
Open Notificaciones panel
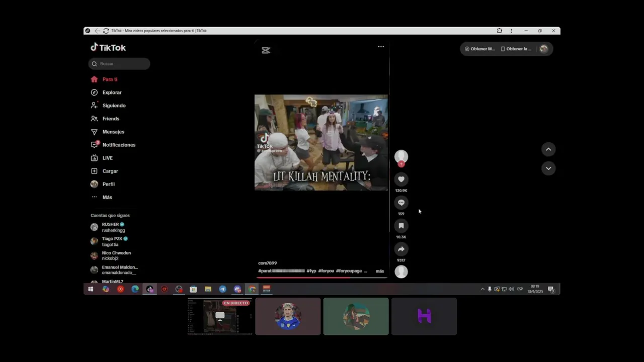[113, 145]
